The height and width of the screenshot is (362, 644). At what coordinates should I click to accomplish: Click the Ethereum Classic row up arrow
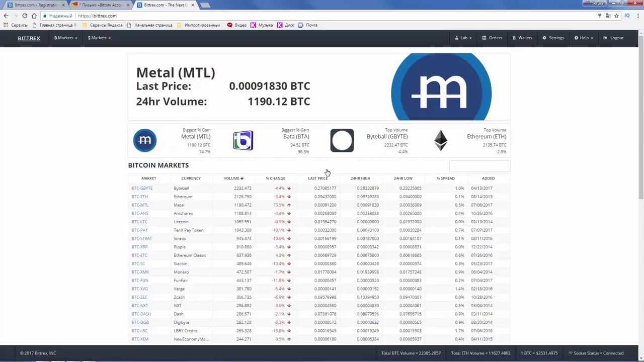(x=289, y=255)
